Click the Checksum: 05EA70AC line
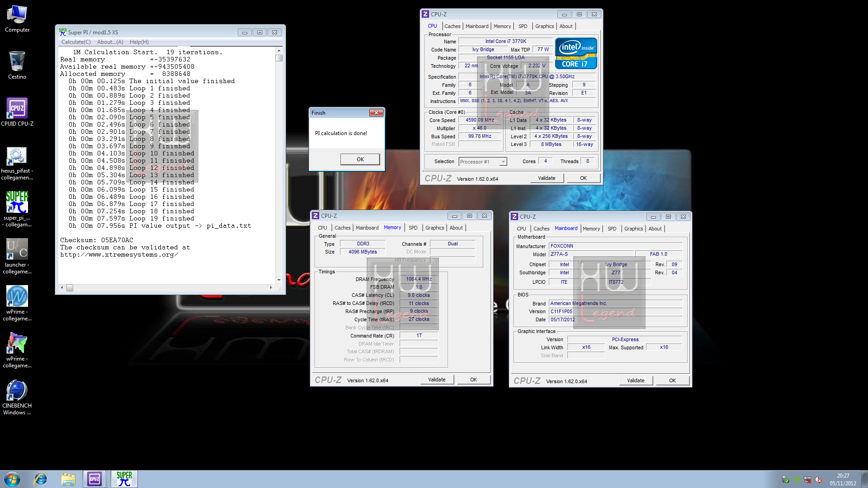868x488 pixels. [97, 240]
